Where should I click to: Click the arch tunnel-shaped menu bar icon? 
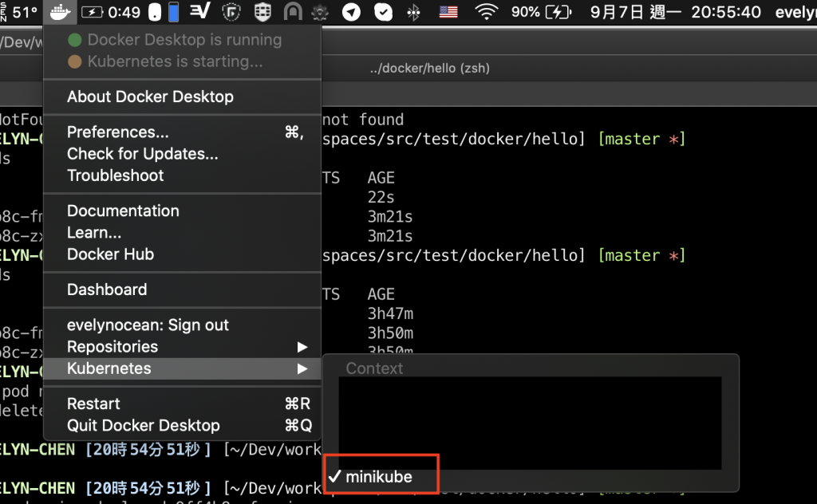click(x=292, y=12)
